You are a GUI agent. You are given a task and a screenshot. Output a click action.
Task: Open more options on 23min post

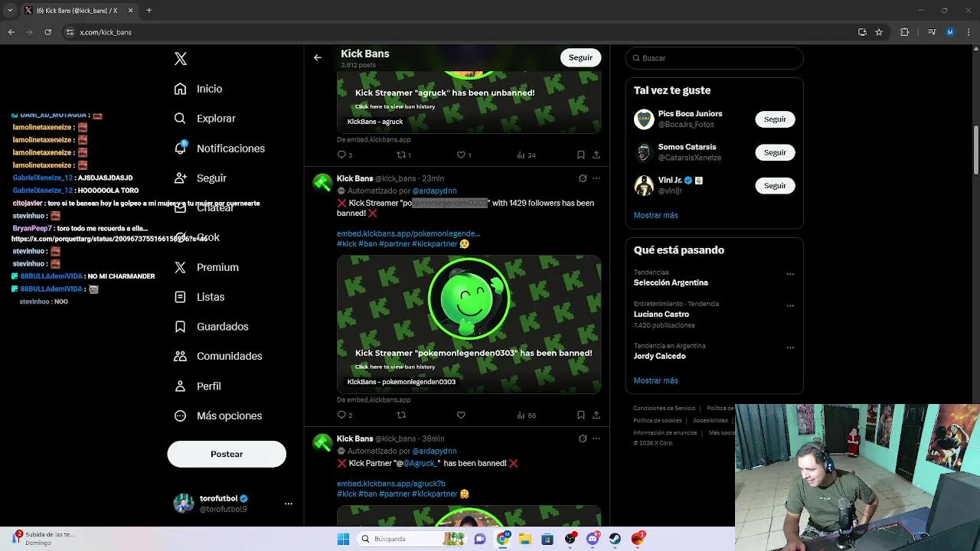[596, 178]
